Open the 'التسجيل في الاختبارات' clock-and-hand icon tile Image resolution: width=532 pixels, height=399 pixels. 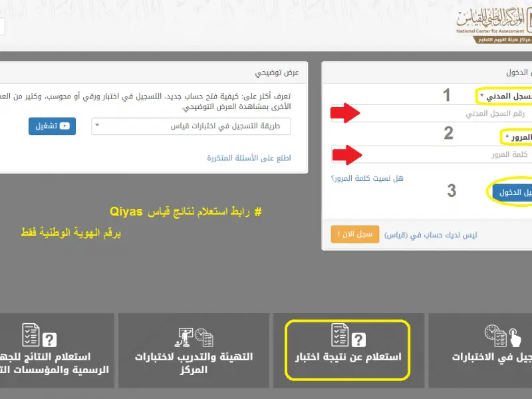point(480,350)
